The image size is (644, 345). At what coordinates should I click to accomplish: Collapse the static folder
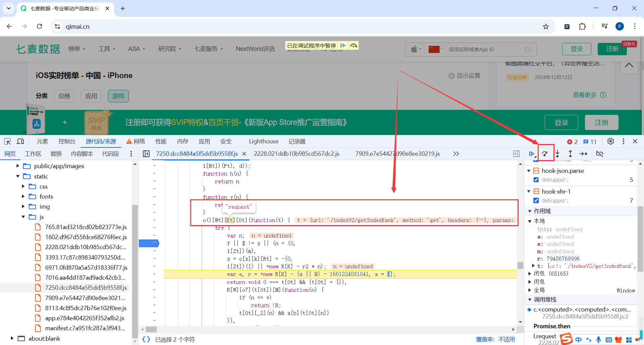(x=18, y=177)
